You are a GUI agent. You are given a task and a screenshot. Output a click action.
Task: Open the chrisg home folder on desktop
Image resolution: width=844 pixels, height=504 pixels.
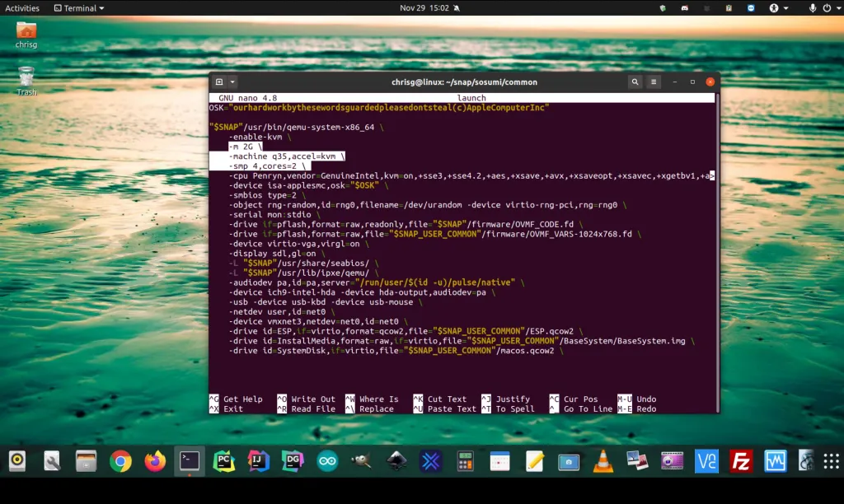click(x=26, y=35)
